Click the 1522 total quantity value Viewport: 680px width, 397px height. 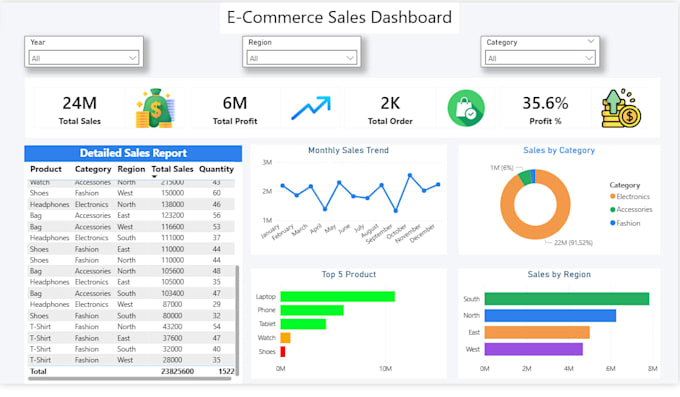(x=226, y=371)
